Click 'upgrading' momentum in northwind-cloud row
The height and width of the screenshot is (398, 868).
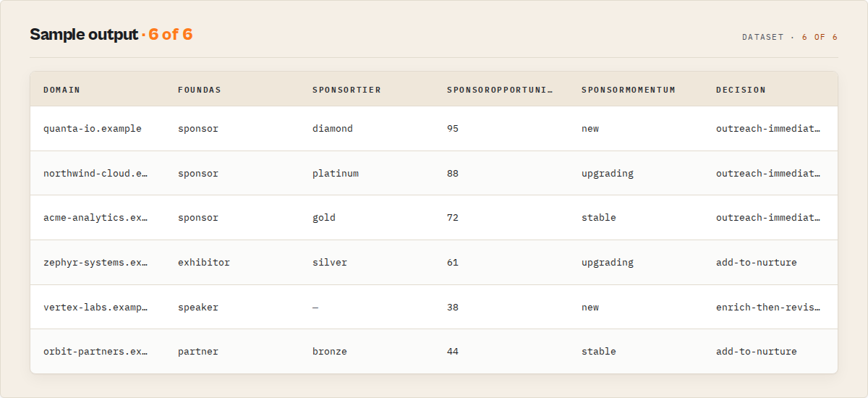(608, 174)
